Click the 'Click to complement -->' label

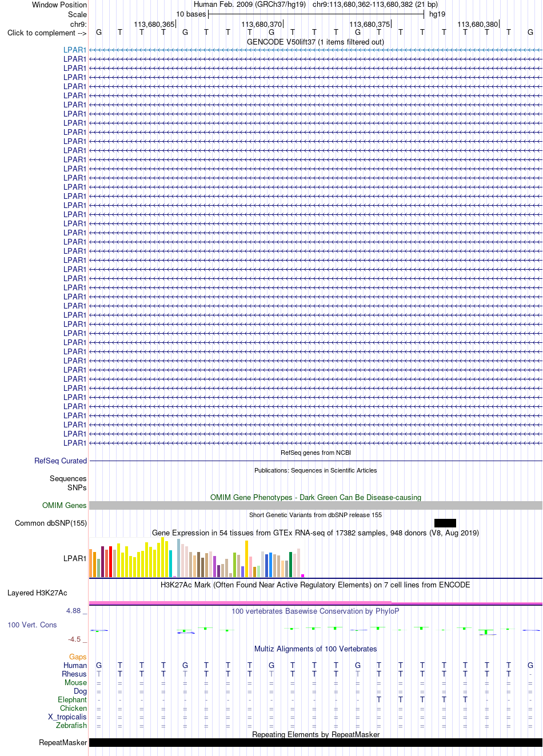[x=47, y=33]
